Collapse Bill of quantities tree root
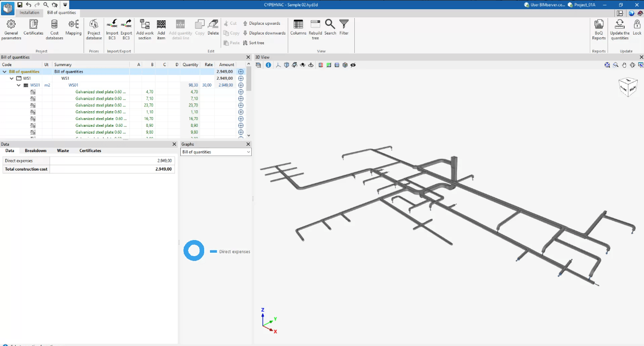 5,71
